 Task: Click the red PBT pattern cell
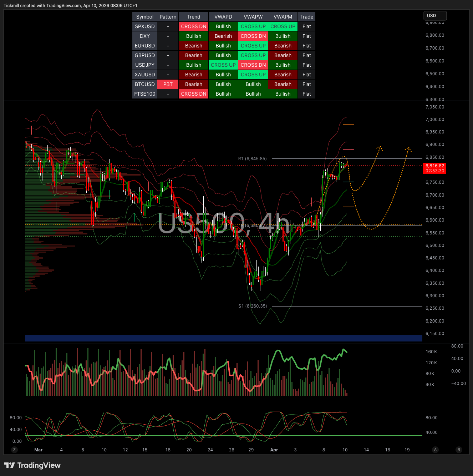pos(168,84)
